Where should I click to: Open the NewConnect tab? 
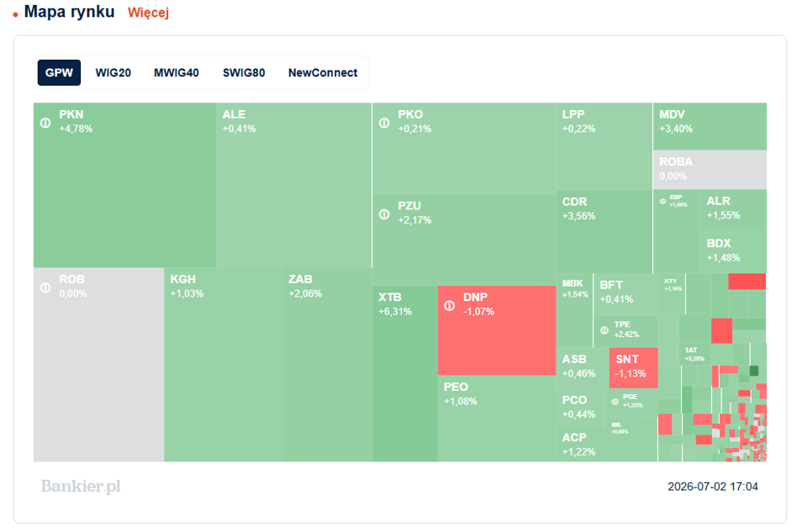click(323, 72)
